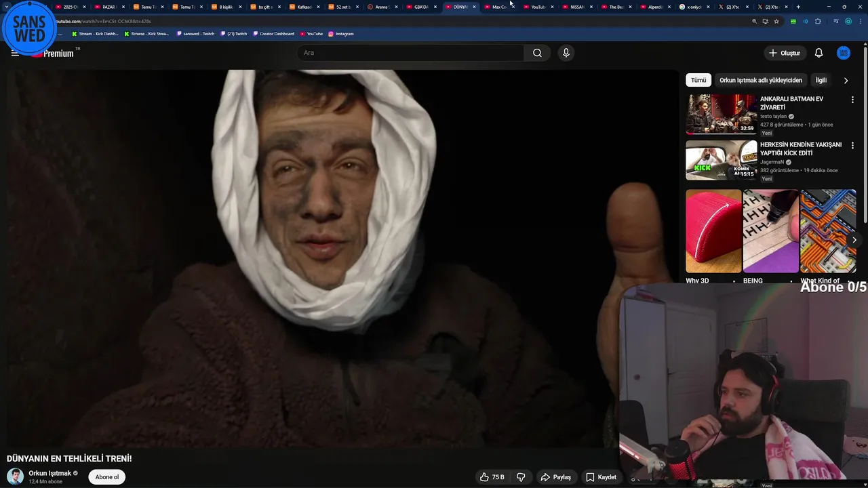Click the page vertical scrollbar
Screen dimensions: 868x488
(x=865, y=136)
